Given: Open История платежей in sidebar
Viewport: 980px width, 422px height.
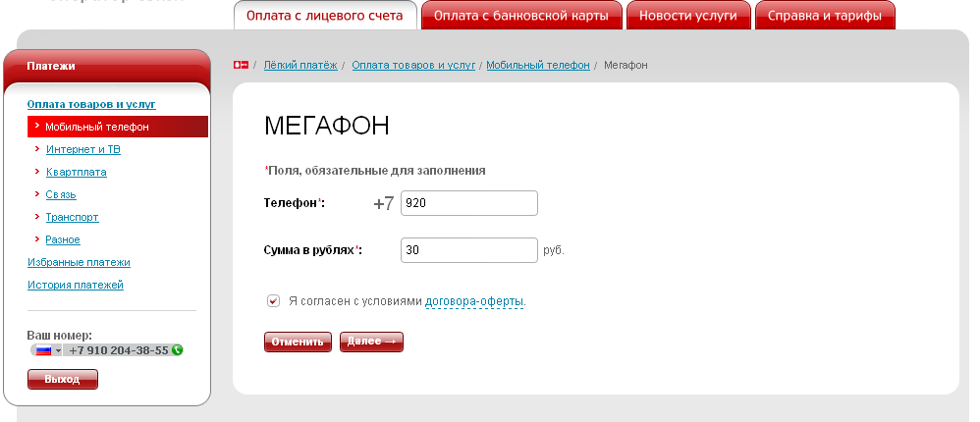Looking at the screenshot, I should 76,285.
